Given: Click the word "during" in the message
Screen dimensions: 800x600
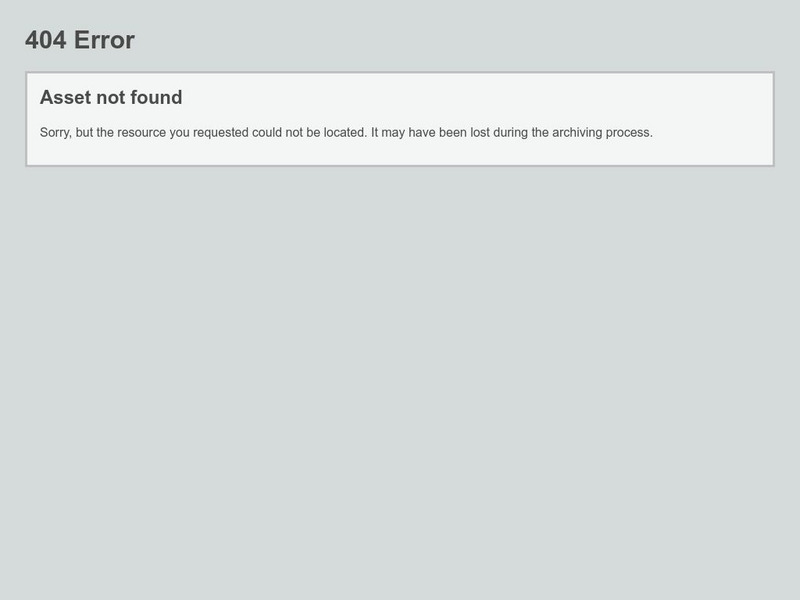Looking at the screenshot, I should pos(510,133).
